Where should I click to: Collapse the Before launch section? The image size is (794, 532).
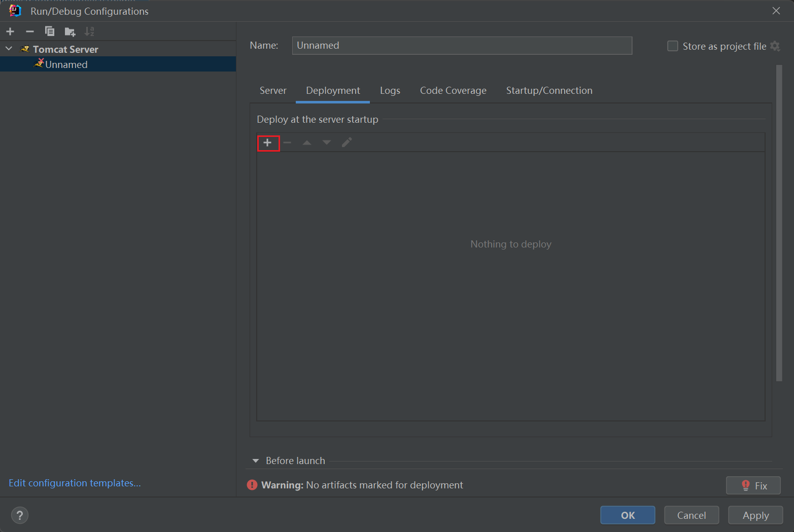point(256,460)
